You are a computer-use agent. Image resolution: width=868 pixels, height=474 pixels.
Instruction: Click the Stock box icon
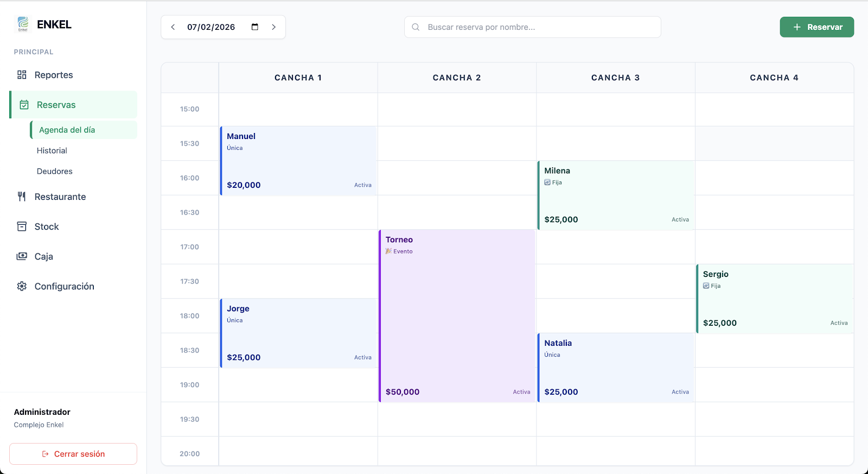pyautogui.click(x=22, y=226)
